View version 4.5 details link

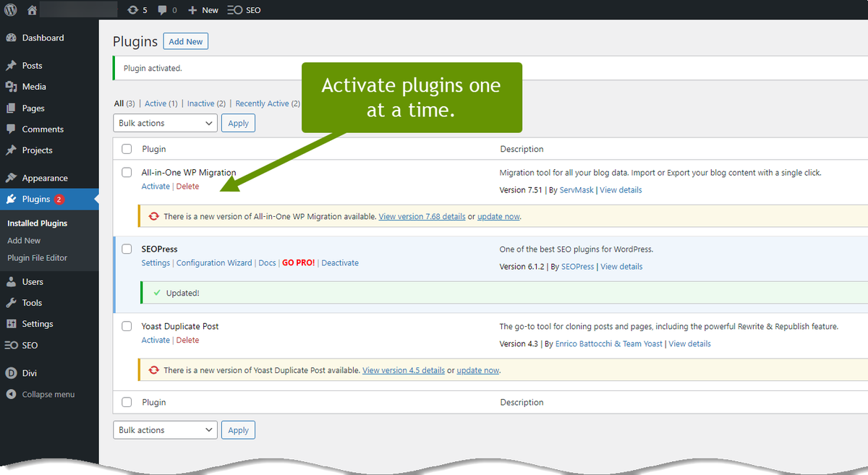pyautogui.click(x=404, y=370)
